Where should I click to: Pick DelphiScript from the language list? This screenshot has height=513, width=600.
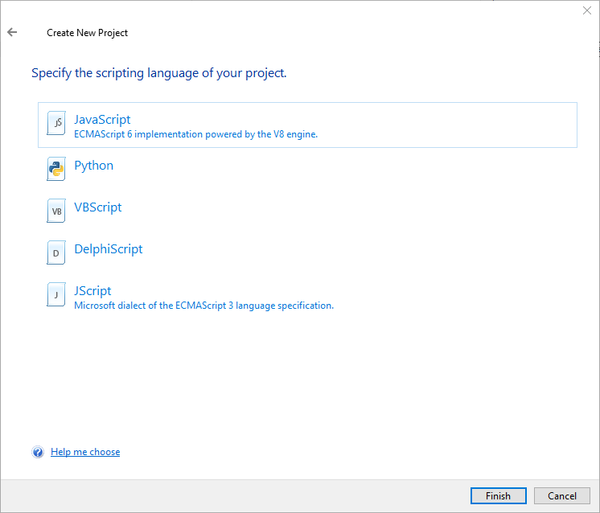click(x=108, y=249)
